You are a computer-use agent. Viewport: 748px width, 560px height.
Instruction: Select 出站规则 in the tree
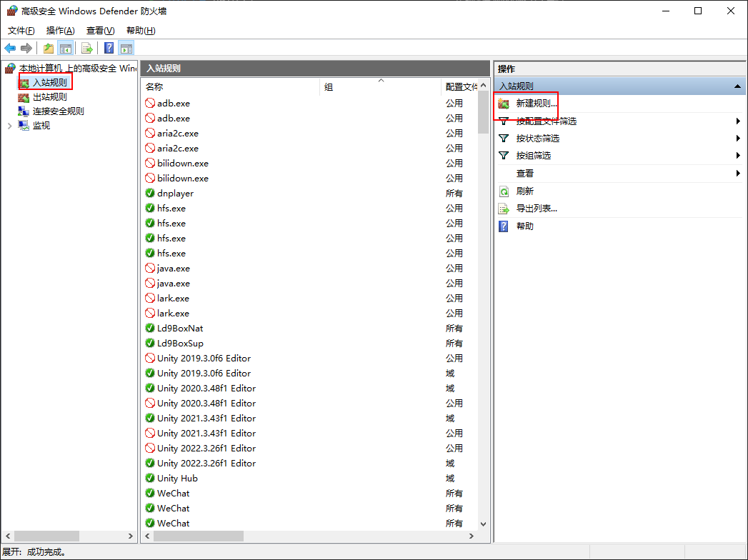pyautogui.click(x=49, y=97)
